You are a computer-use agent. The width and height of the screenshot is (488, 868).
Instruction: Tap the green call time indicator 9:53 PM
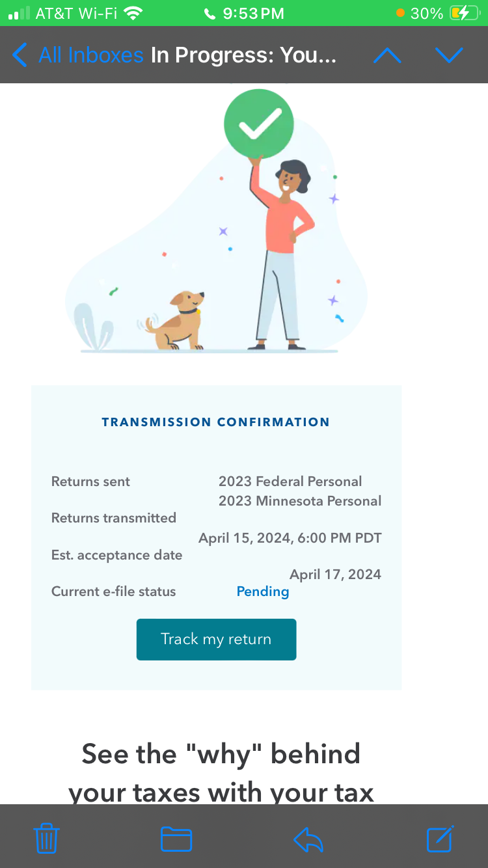245,14
